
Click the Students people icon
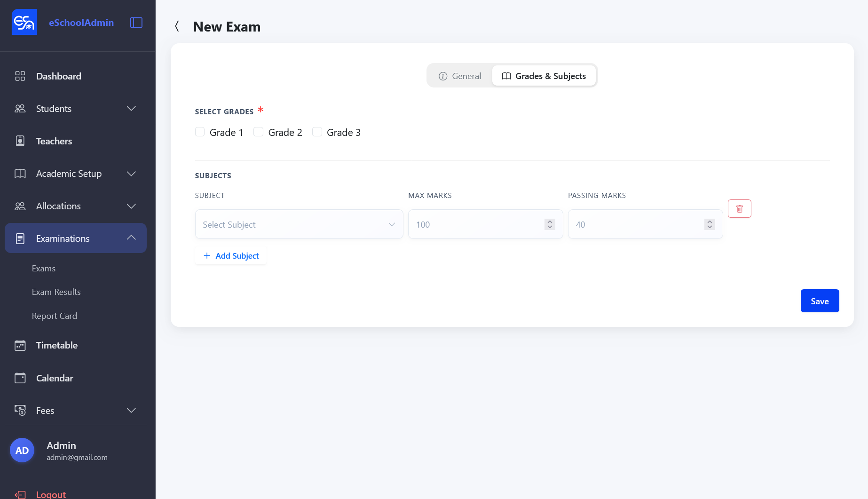coord(20,109)
